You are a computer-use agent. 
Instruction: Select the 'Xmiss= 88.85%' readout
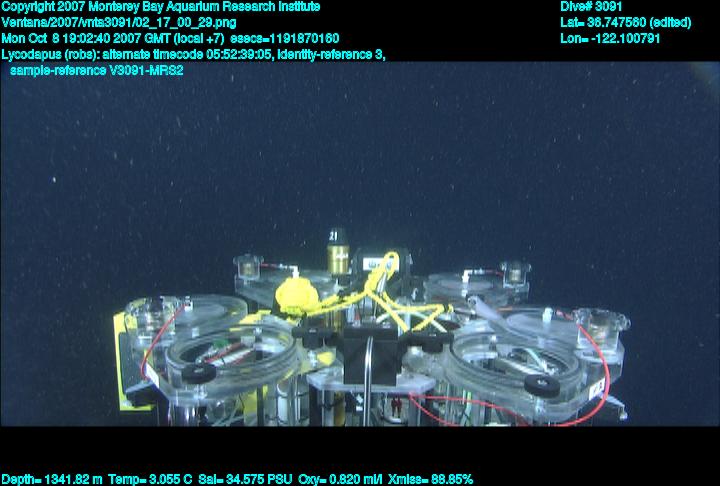point(430,480)
